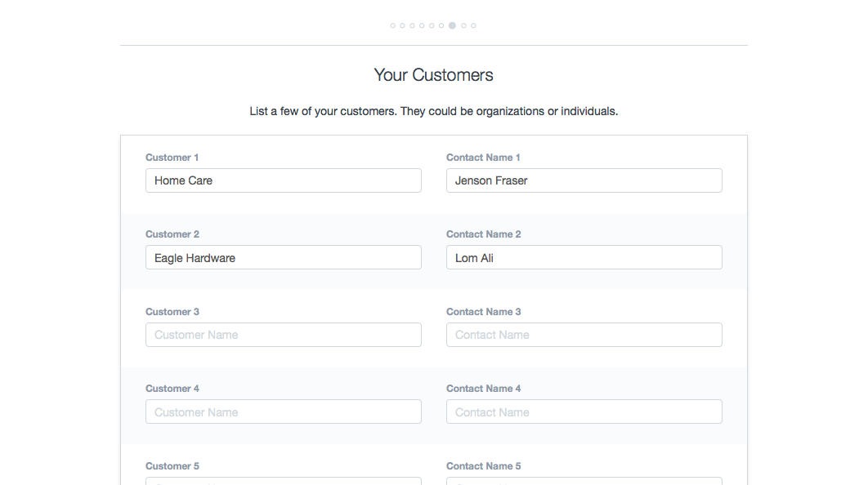Click the Contact Name 5 field label

pyautogui.click(x=483, y=466)
